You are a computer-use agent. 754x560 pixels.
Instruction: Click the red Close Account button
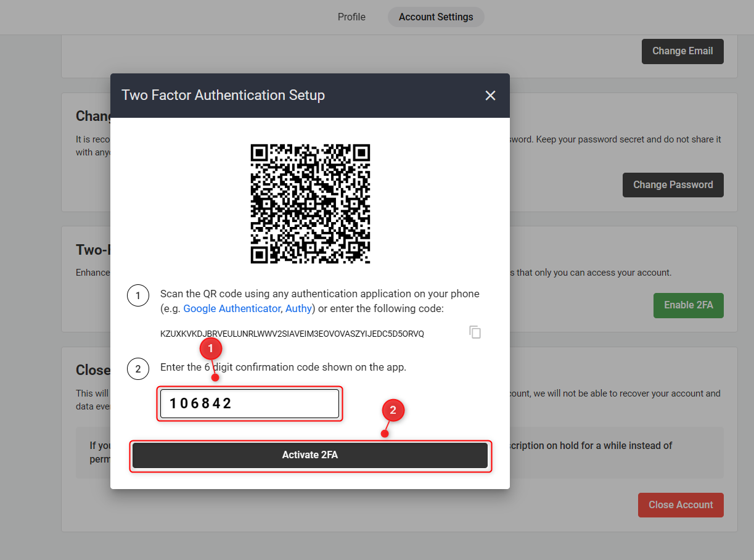coord(681,504)
